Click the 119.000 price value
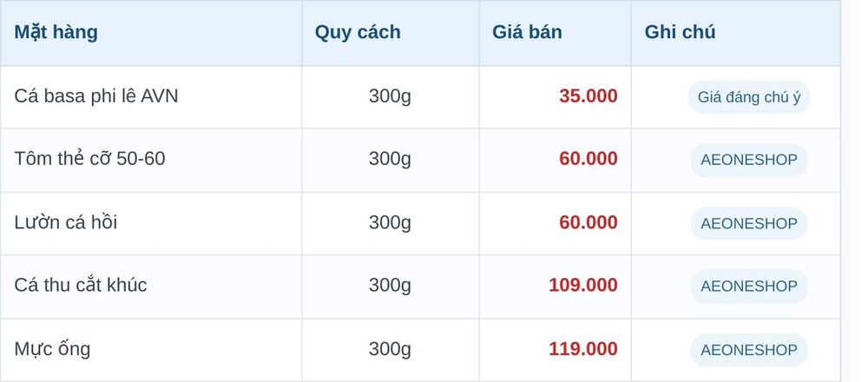The image size is (868, 382). [583, 349]
